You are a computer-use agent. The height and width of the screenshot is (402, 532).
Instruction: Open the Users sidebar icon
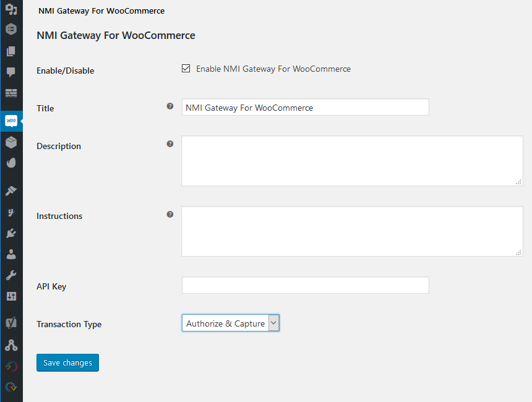[x=11, y=254]
